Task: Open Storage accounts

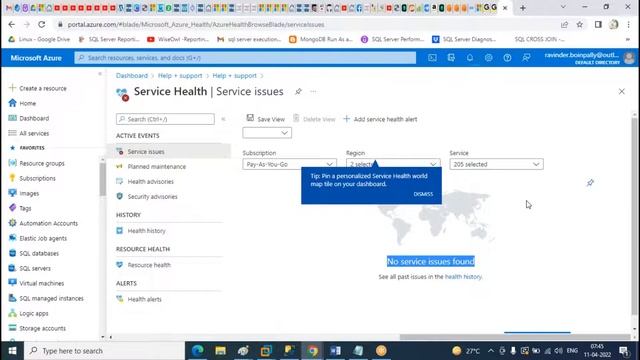Action: tap(37, 328)
